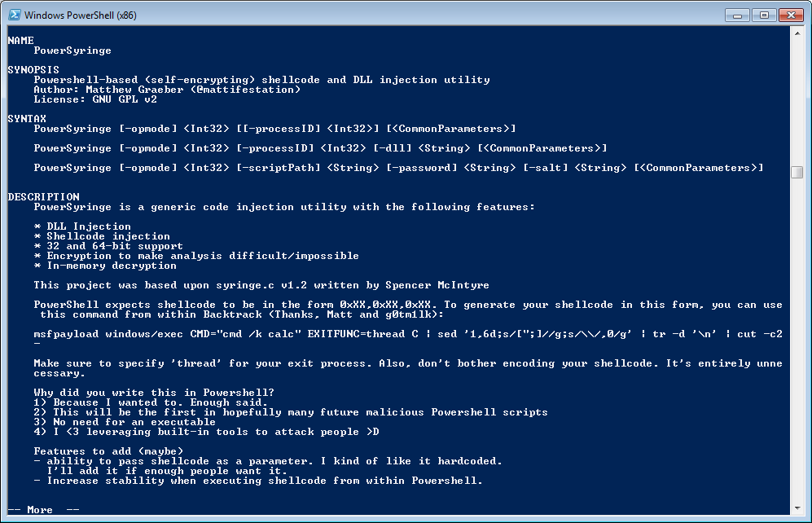This screenshot has height=523, width=812.
Task: Click the PowerSyringe name under NAME
Action: click(72, 51)
